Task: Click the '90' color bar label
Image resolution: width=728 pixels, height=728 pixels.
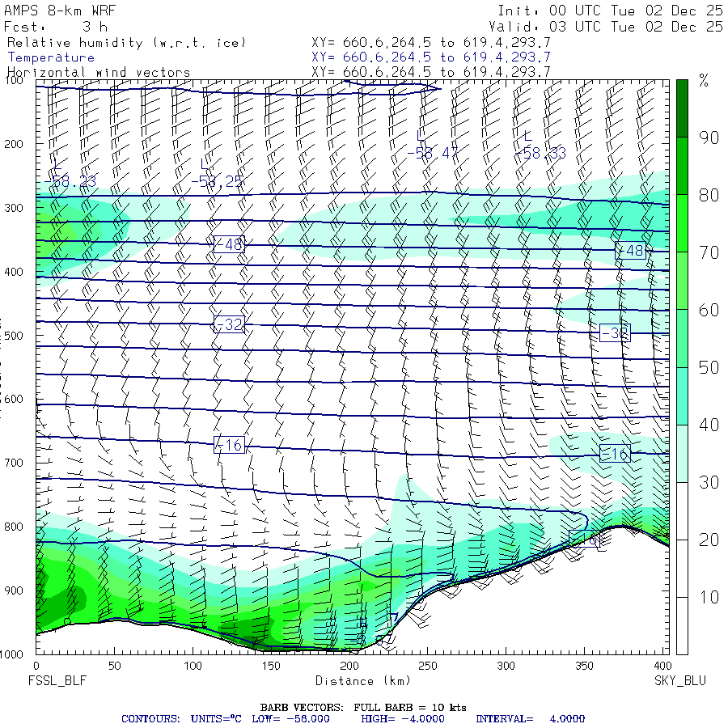Action: coord(709,138)
